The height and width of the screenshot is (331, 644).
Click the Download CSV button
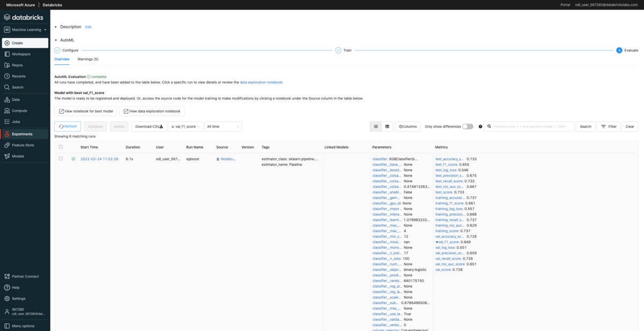pyautogui.click(x=149, y=127)
